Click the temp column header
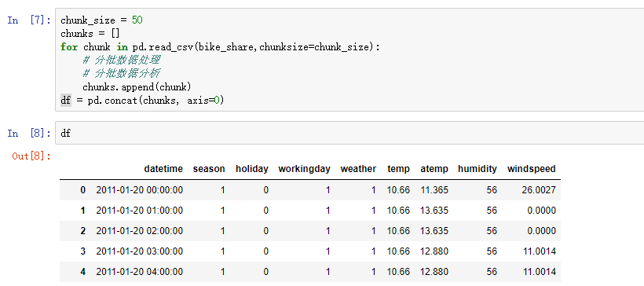This screenshot has width=644, height=286. 398,169
